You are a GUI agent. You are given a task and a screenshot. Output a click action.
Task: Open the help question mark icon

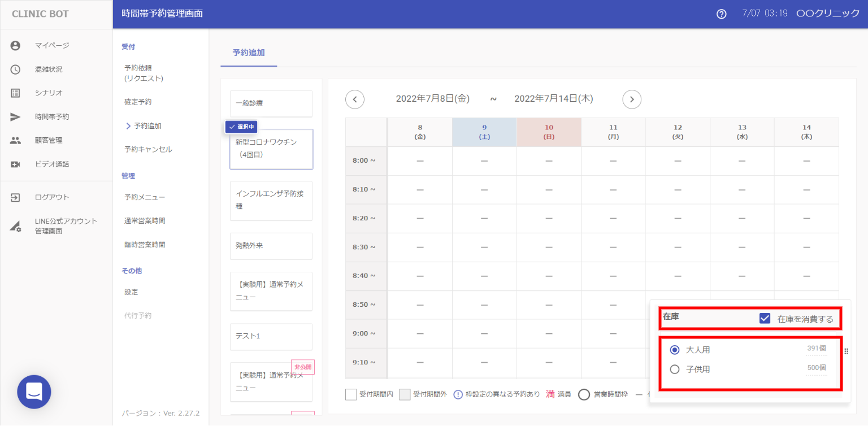click(721, 14)
